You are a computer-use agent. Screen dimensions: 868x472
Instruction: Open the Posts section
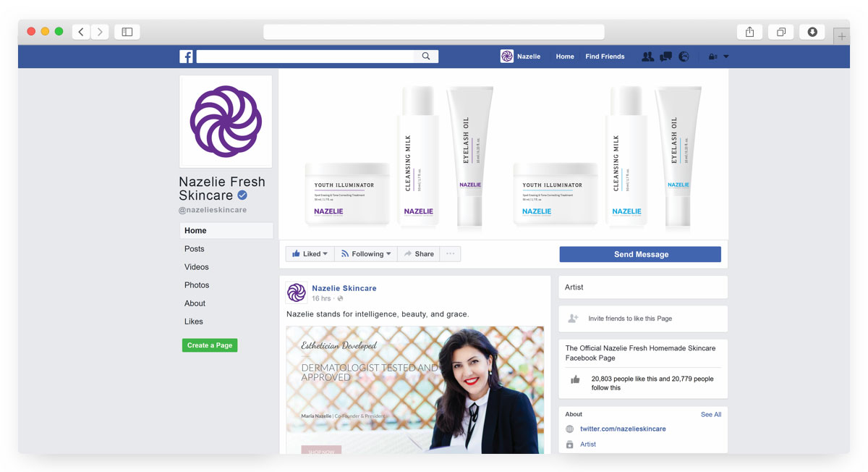[x=194, y=249]
